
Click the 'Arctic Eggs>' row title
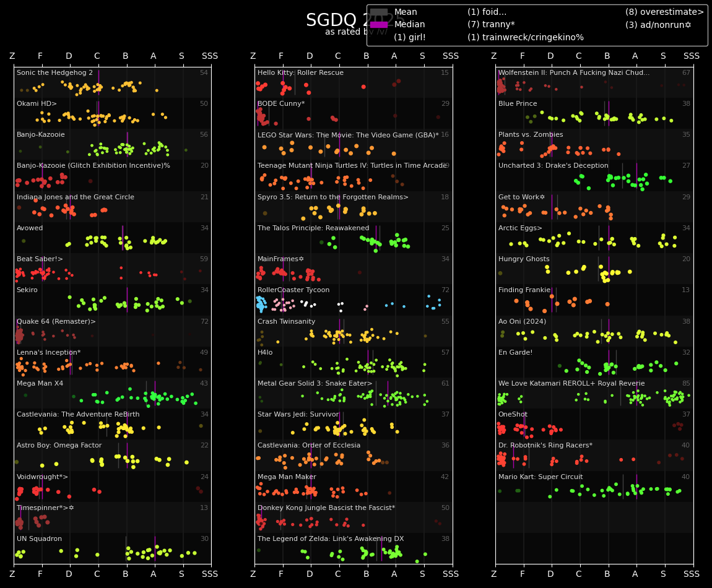(520, 228)
